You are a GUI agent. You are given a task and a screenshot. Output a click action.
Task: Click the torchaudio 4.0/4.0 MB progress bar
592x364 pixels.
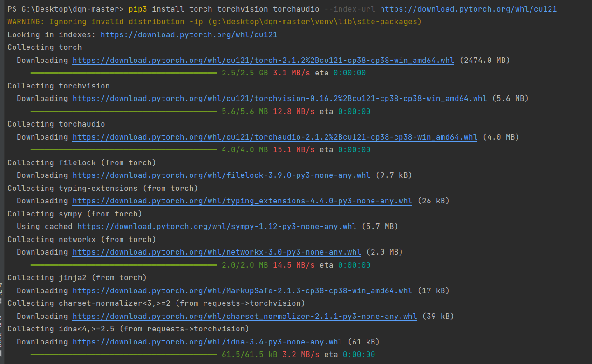coord(123,150)
